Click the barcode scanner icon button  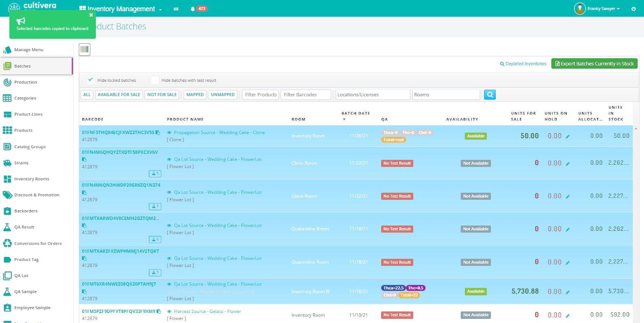pos(85,50)
